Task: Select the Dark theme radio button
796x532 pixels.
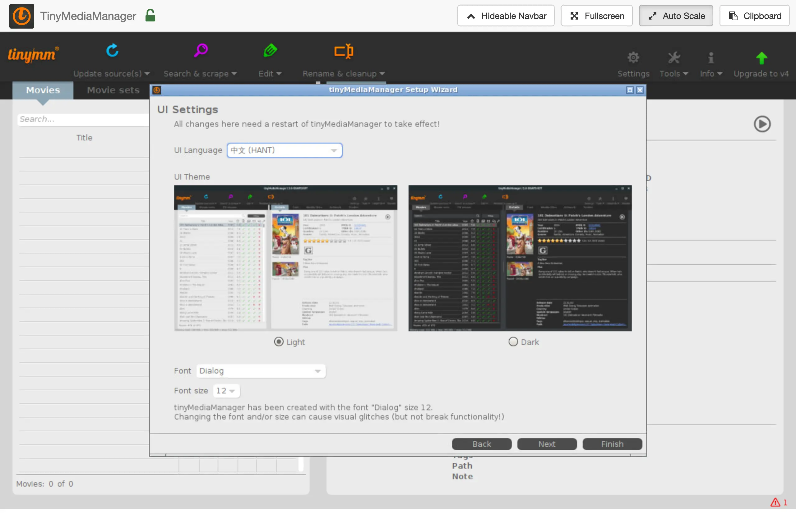Action: (x=513, y=342)
